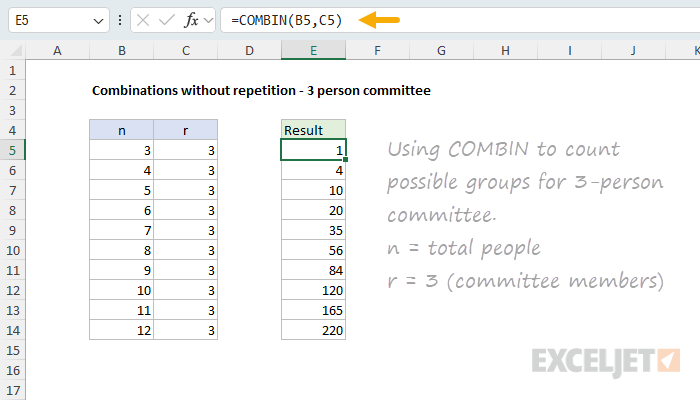Select column E header
The image size is (700, 400).
[313, 50]
